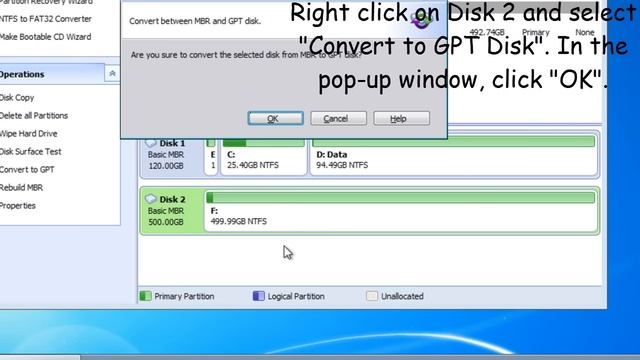Click Primary Partition green legend swatch

(145, 296)
